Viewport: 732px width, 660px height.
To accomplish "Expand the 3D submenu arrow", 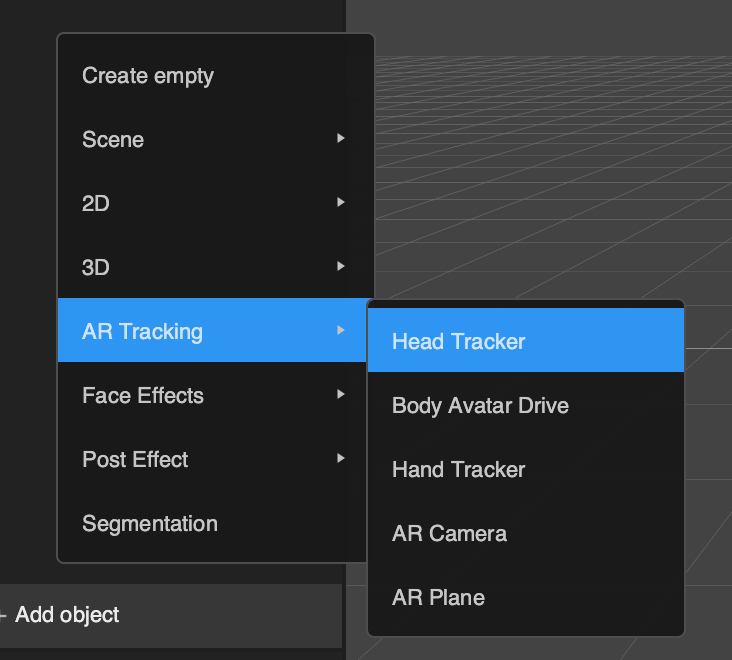I will (341, 266).
